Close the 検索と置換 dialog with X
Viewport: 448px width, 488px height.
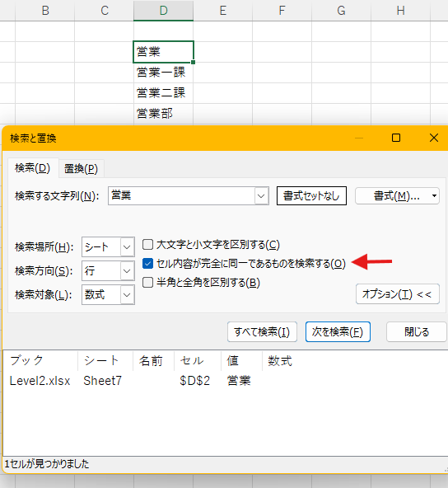click(x=434, y=138)
